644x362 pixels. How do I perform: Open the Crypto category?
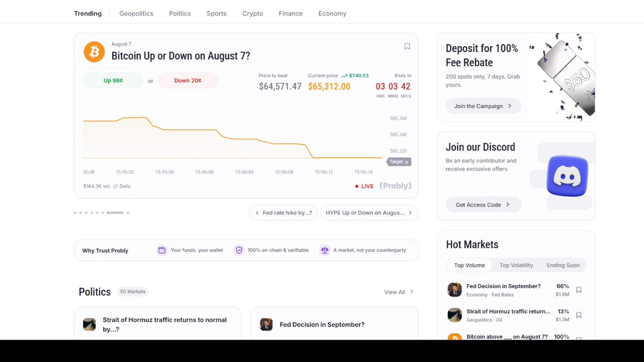[x=253, y=13]
